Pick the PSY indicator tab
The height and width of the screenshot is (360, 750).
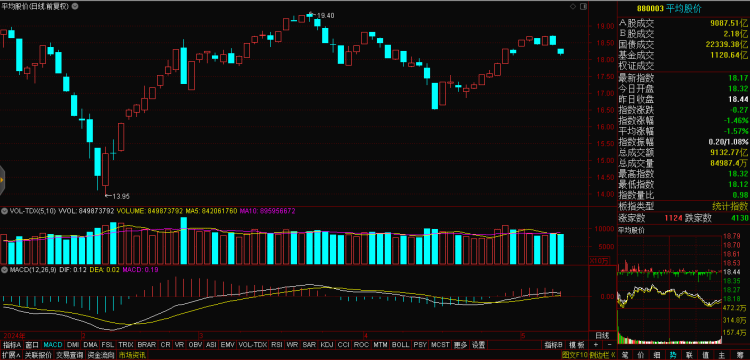(420, 344)
